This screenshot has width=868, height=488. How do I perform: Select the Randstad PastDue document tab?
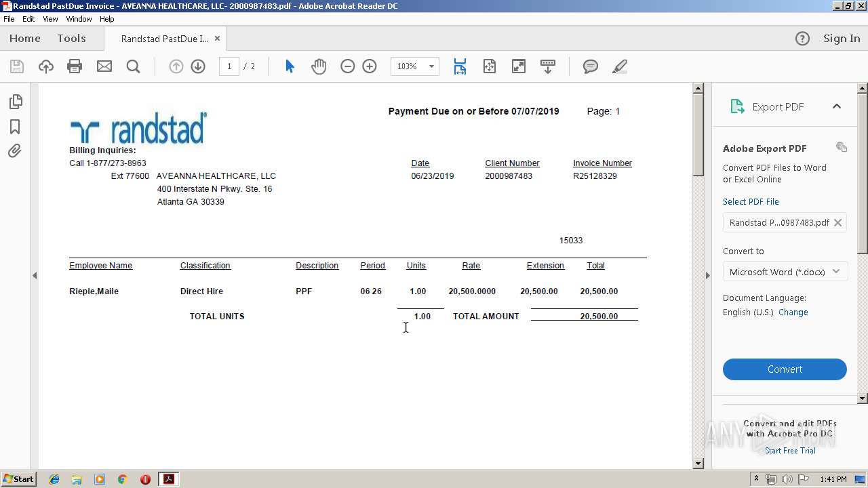coord(165,39)
